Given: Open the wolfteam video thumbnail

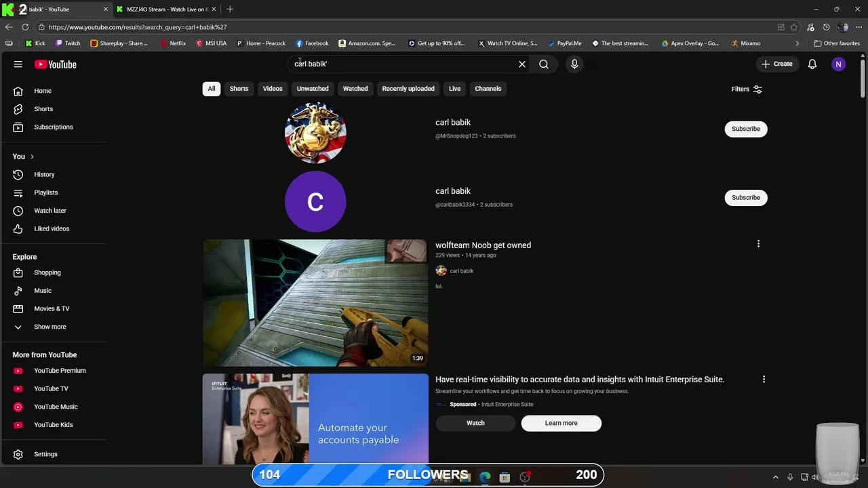Looking at the screenshot, I should point(315,303).
